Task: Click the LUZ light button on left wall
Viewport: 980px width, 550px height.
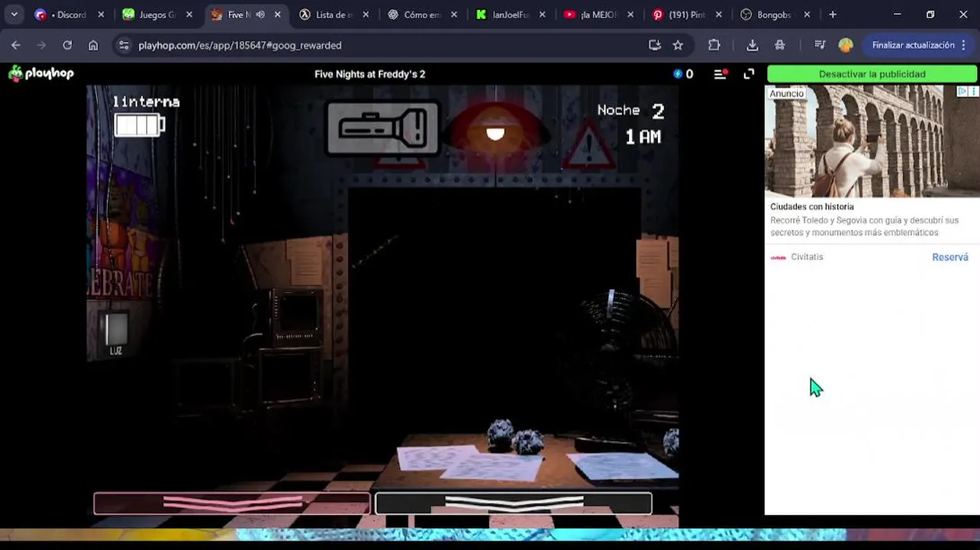Action: point(116,334)
